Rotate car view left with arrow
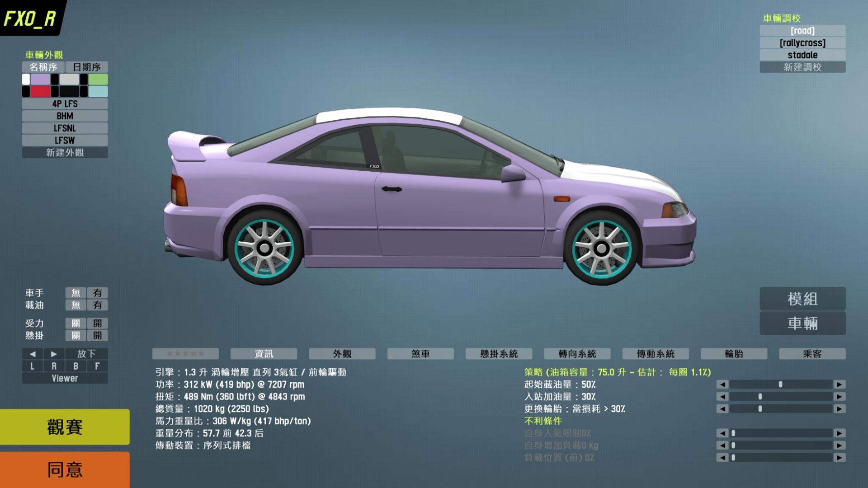The image size is (868, 488). click(x=32, y=354)
